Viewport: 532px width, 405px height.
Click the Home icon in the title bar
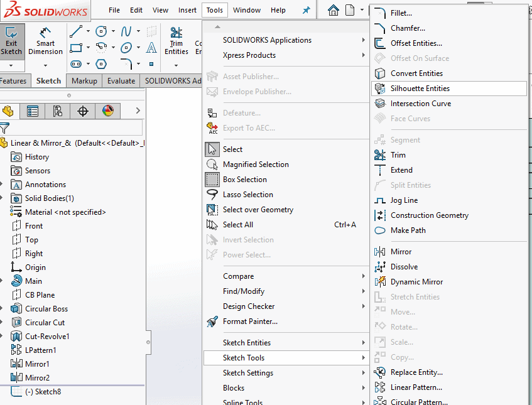[333, 10]
